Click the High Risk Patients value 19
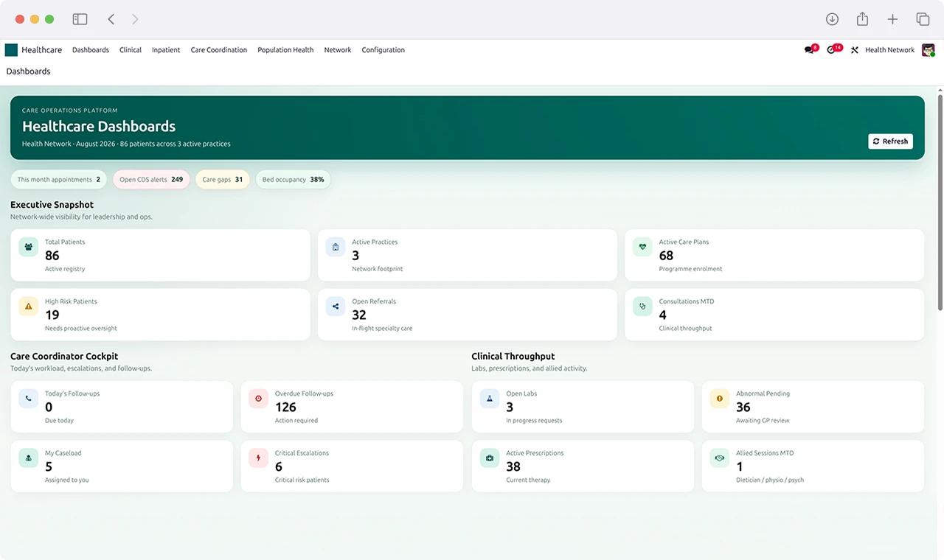 click(52, 315)
